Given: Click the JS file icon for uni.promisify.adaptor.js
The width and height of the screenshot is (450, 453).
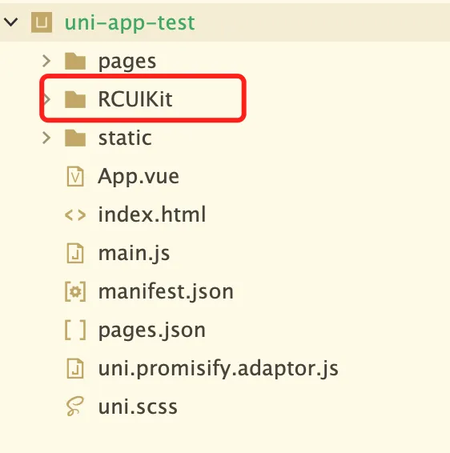Looking at the screenshot, I should point(75,368).
